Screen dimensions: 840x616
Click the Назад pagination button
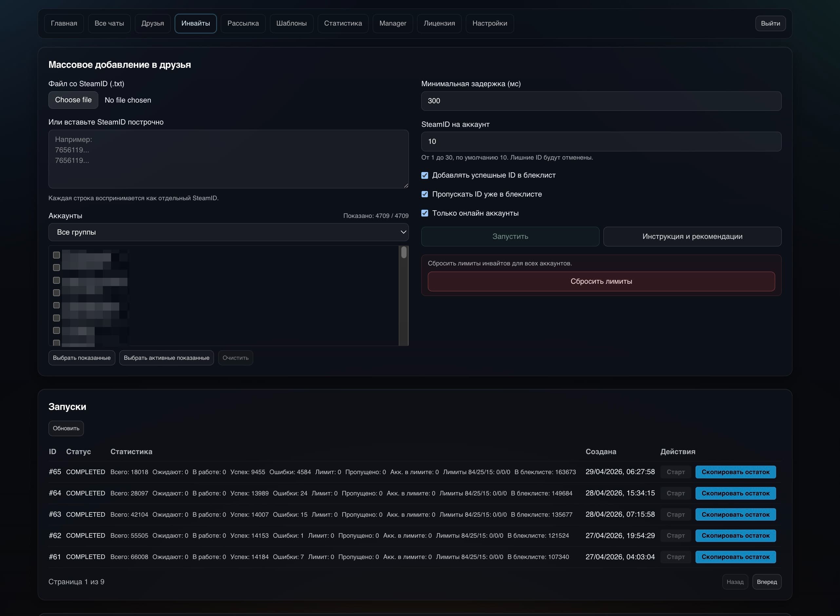click(x=735, y=582)
